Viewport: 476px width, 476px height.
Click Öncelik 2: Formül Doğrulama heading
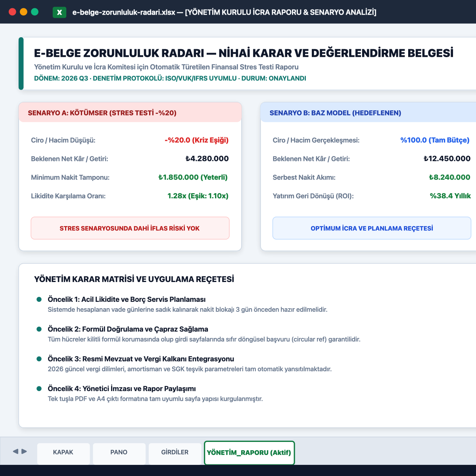point(128,329)
